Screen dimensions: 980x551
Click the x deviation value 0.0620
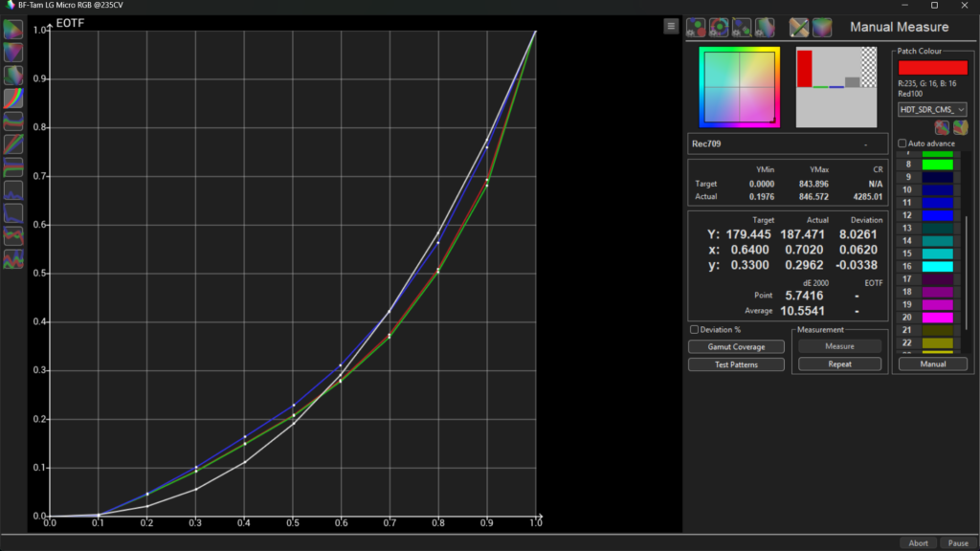click(x=857, y=250)
